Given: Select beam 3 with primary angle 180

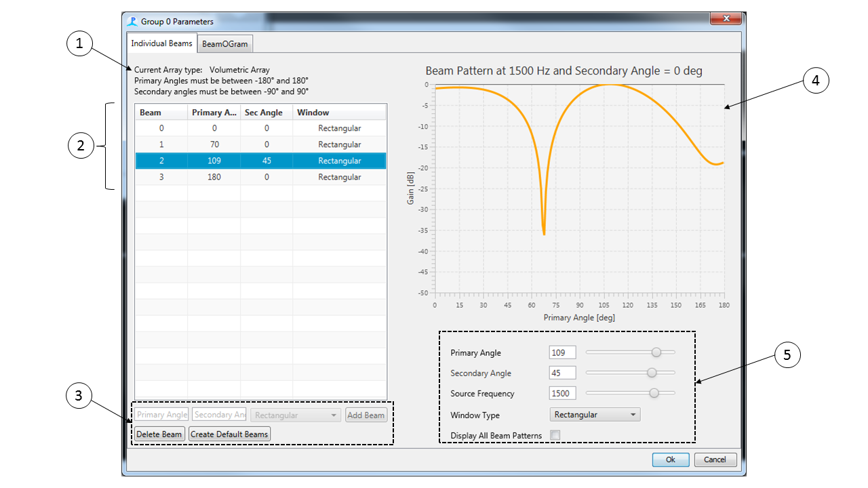Looking at the screenshot, I should tap(260, 177).
